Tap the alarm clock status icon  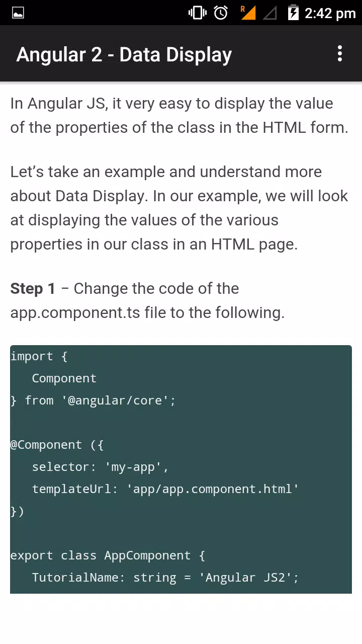tap(221, 13)
